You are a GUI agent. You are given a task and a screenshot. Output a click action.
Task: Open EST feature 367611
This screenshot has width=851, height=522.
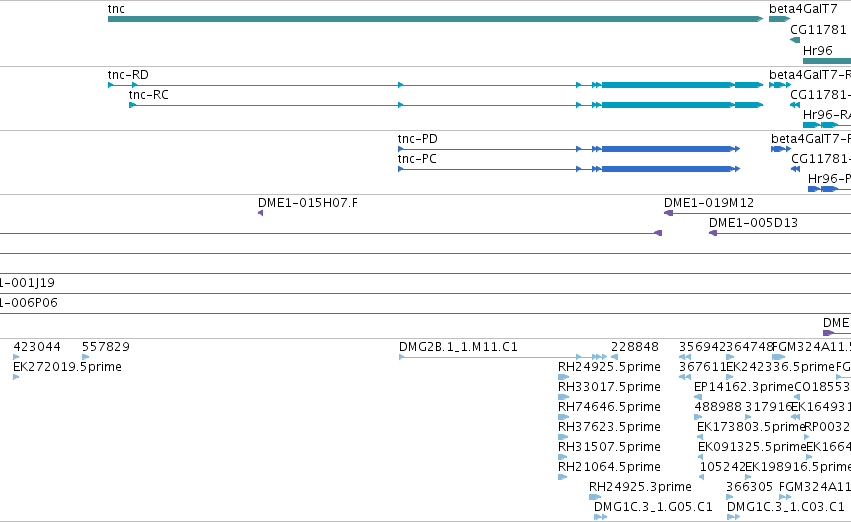point(685,377)
